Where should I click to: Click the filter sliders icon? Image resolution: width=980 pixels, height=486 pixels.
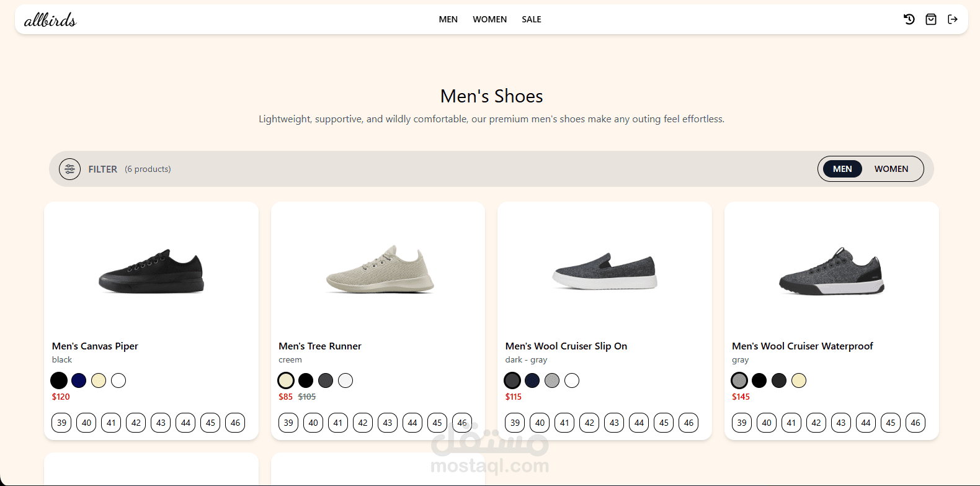coord(70,169)
